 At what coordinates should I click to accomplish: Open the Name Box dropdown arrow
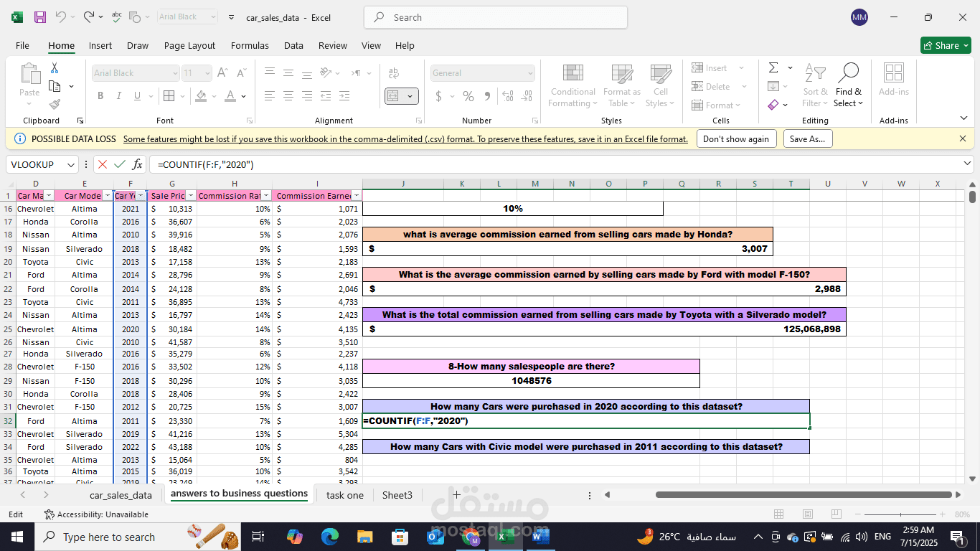[x=70, y=164]
